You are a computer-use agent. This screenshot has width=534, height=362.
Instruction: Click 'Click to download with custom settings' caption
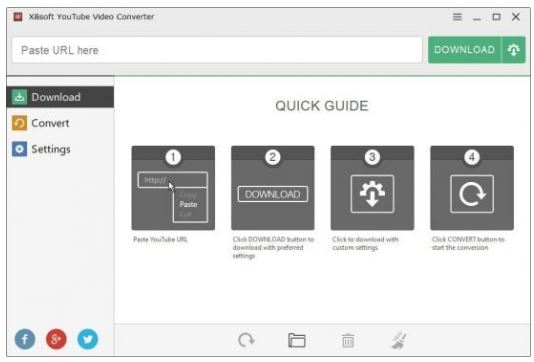click(x=365, y=243)
